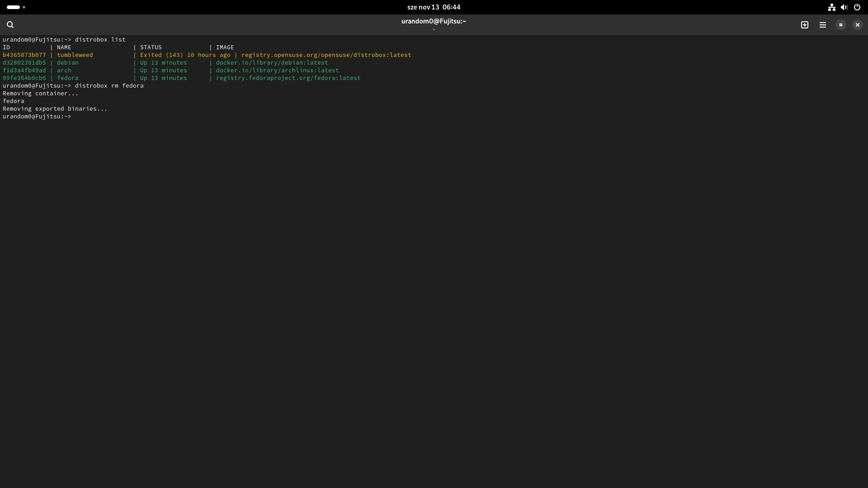Maximize the terminal window

(841, 25)
